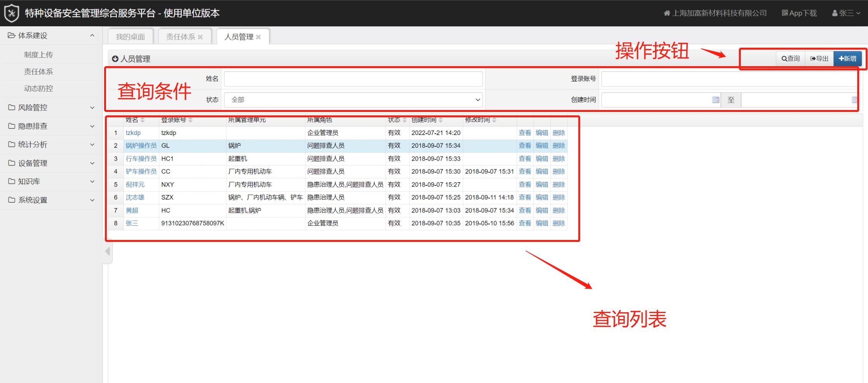The width and height of the screenshot is (868, 383).
Task: Expand the 设备管理 sidebar section
Action: point(51,163)
